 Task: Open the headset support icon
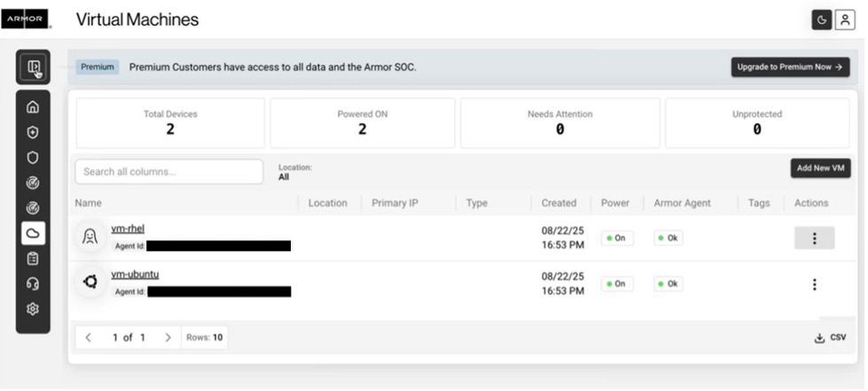33,283
